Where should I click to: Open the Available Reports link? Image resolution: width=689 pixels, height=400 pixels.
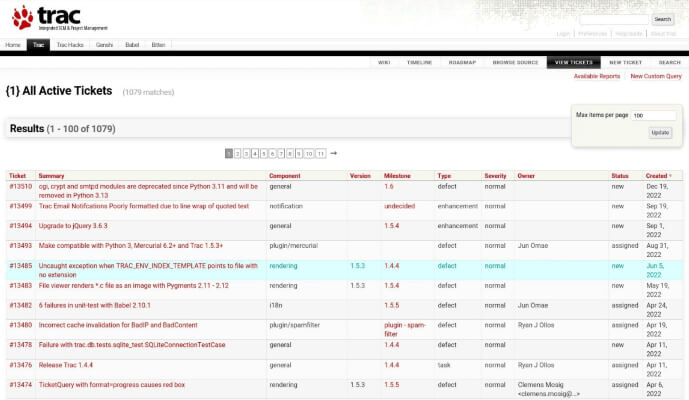[x=597, y=76]
